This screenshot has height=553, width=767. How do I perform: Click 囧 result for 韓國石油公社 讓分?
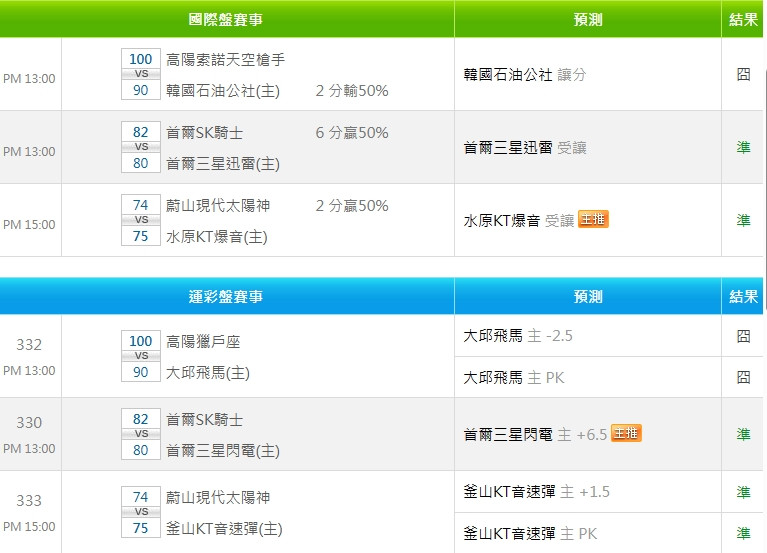[743, 74]
